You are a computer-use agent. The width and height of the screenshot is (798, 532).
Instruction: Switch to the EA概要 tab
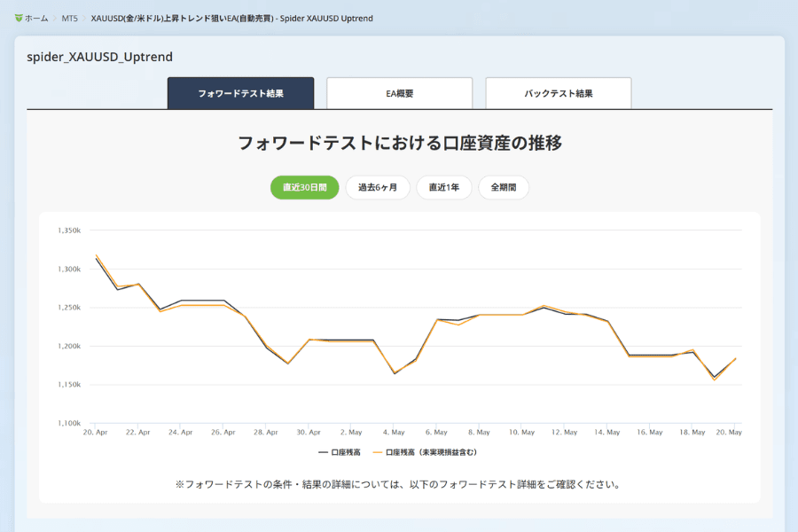coord(400,93)
